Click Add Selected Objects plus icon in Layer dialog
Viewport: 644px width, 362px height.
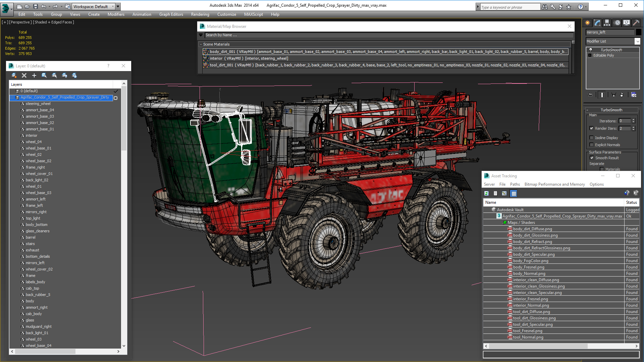tap(34, 75)
